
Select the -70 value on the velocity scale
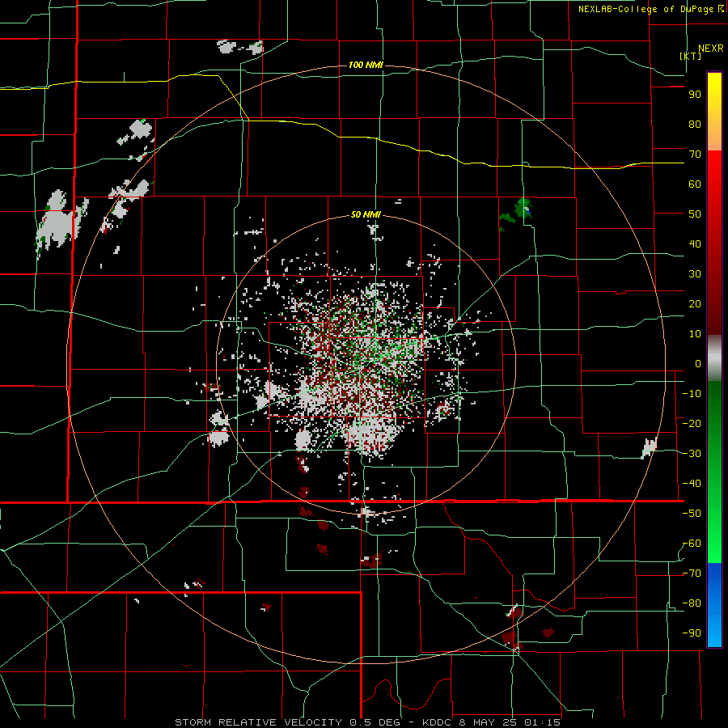692,574
